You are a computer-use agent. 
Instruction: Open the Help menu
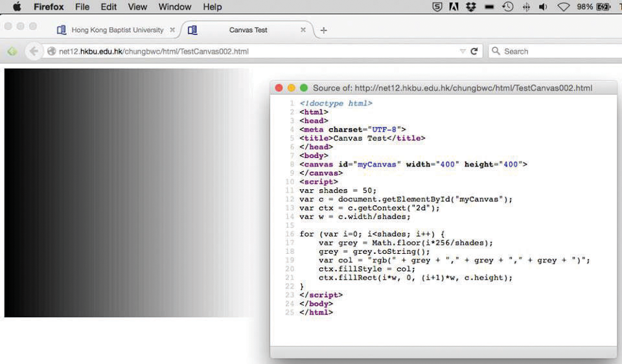(x=213, y=6)
